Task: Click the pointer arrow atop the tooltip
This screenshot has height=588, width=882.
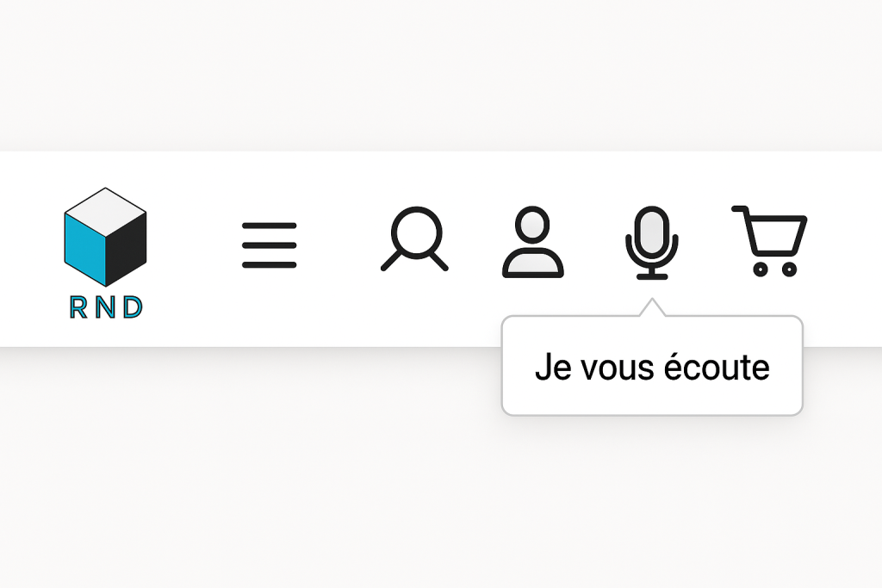Action: pos(652,307)
